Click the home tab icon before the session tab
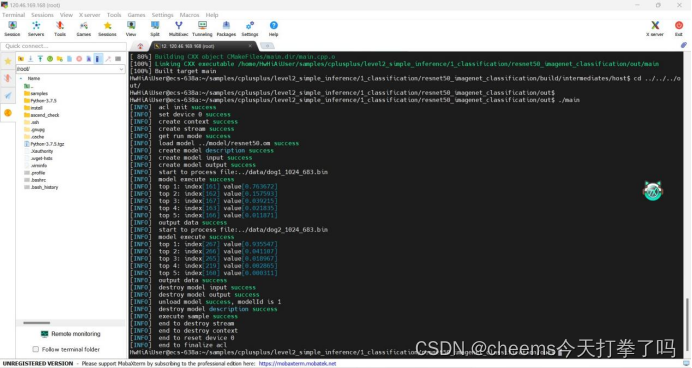The height and width of the screenshot is (368, 692). [140, 46]
